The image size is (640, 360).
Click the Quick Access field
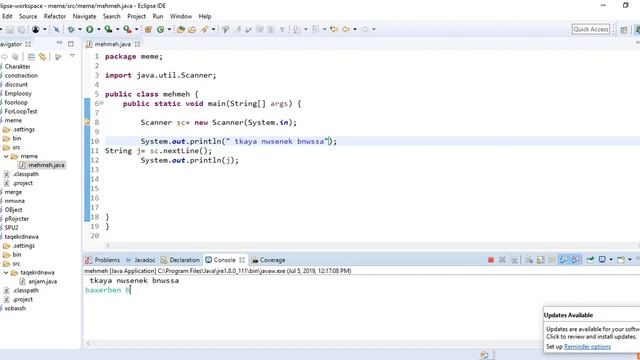click(x=591, y=29)
